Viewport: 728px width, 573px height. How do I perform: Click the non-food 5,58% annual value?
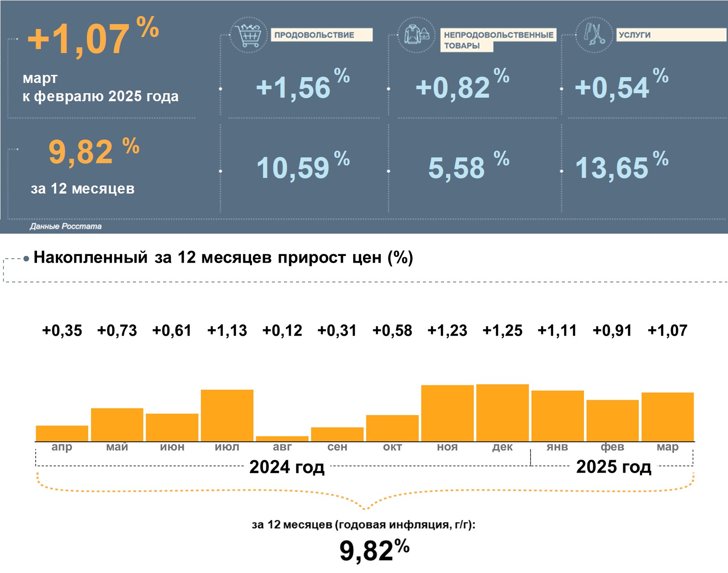[468, 167]
